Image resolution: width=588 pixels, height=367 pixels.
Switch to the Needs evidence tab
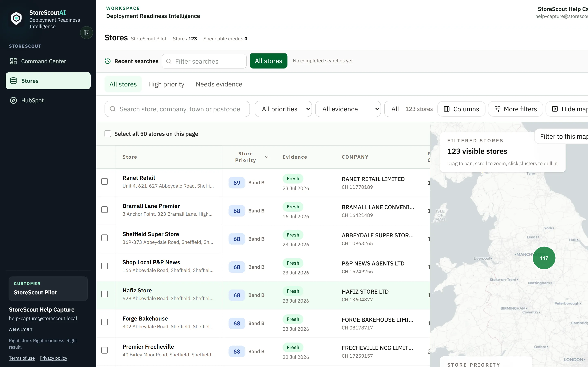[219, 84]
